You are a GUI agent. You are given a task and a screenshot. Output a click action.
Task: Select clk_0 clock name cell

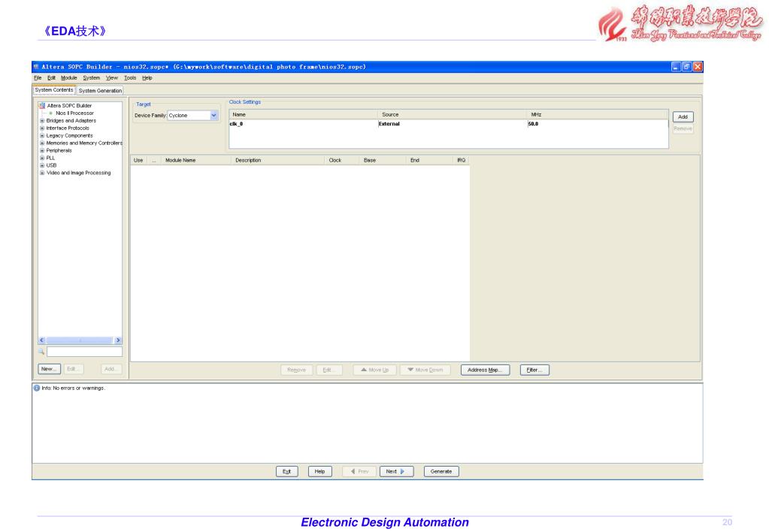point(303,124)
